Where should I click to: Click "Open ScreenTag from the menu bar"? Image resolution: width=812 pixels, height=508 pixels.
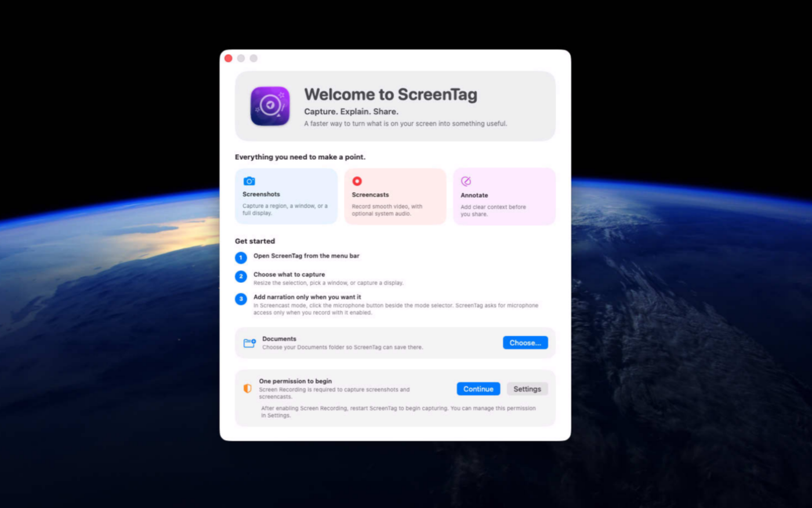[x=306, y=255]
